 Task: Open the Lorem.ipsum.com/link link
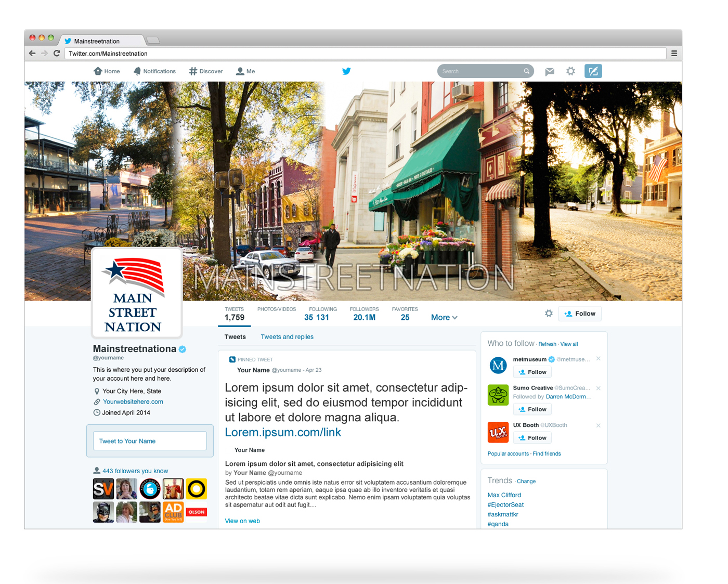tap(283, 432)
